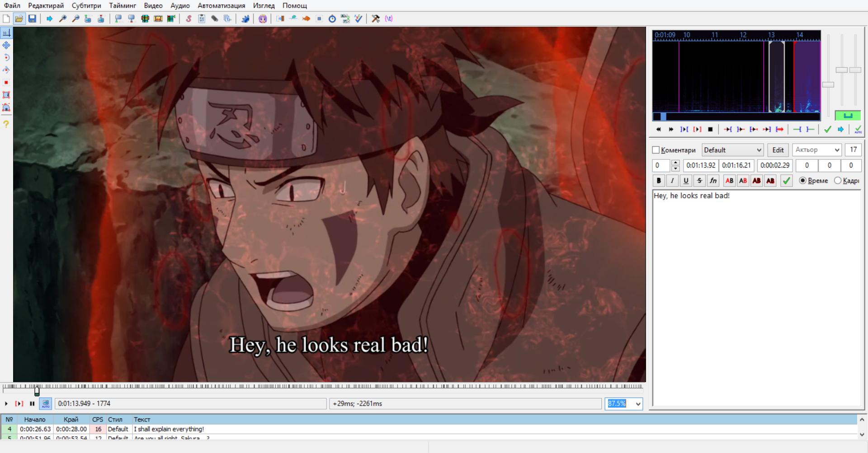Enable the Коментари checkbox

click(x=656, y=150)
